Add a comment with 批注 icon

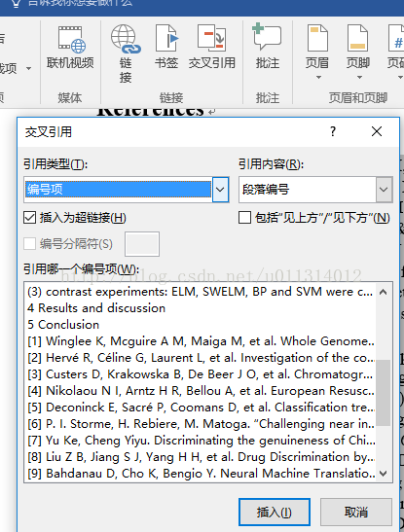coord(268,46)
